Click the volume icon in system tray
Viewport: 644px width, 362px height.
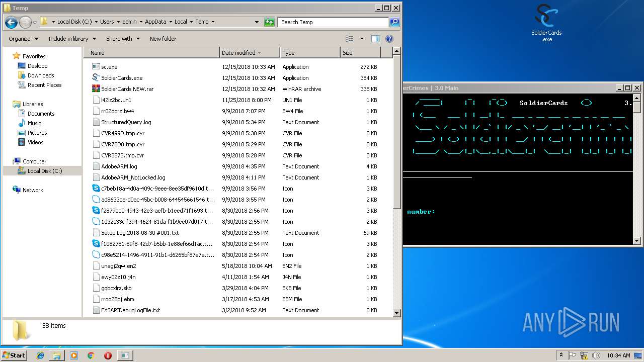point(595,355)
